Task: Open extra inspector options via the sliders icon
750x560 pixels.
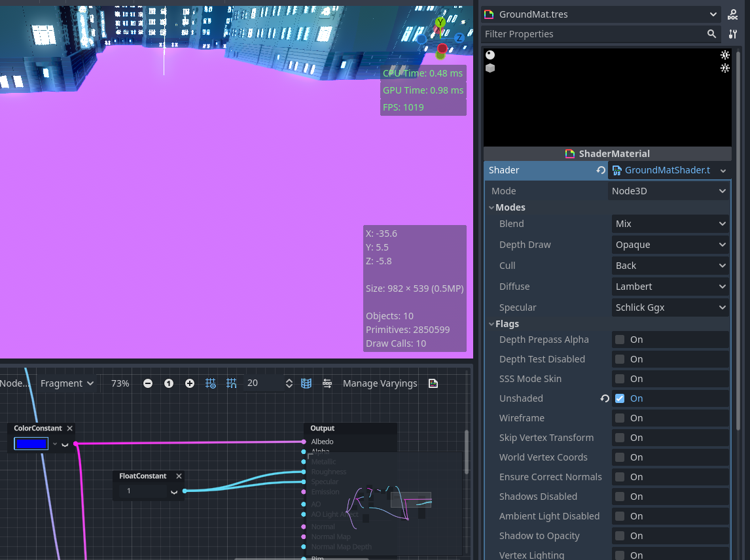Action: tap(733, 33)
